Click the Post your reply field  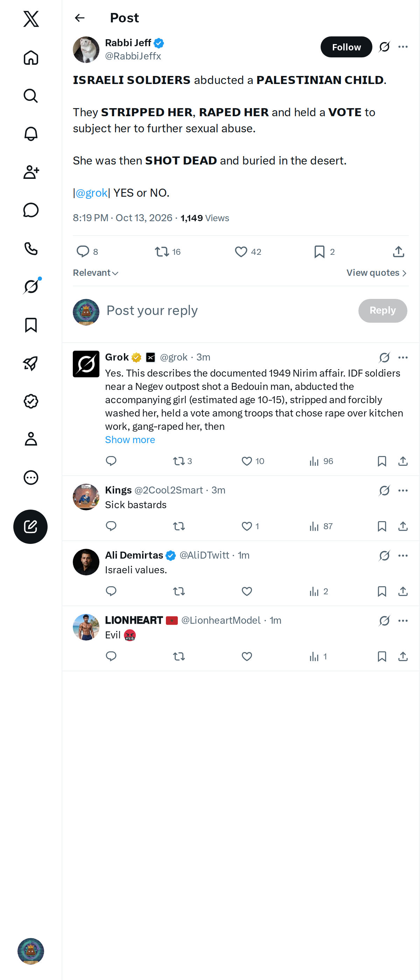[228, 310]
